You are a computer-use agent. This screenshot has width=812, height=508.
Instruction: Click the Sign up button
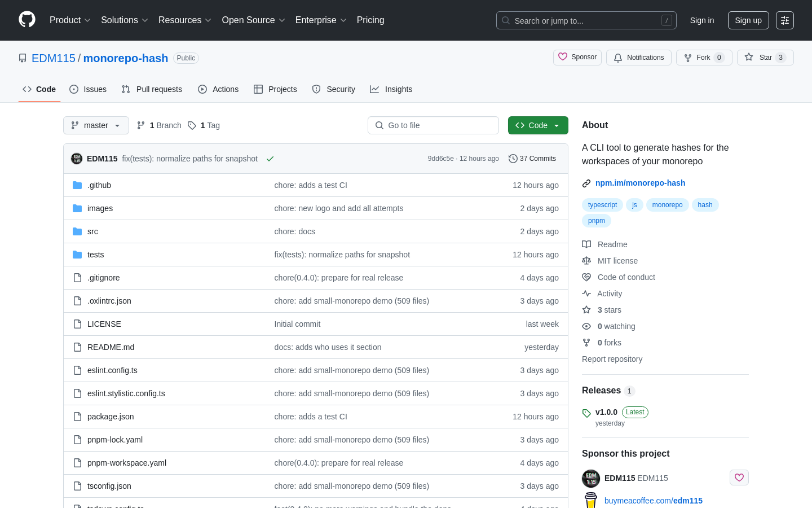(x=748, y=20)
